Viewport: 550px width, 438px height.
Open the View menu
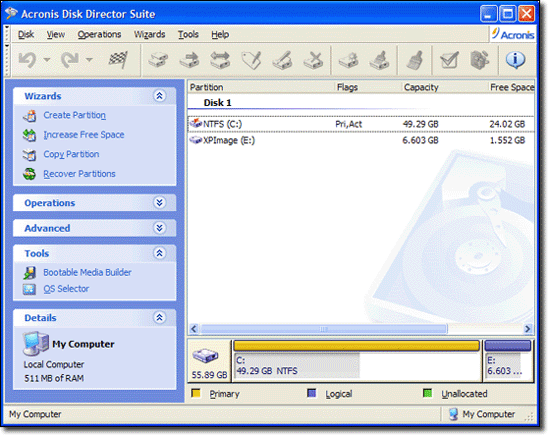coord(56,34)
